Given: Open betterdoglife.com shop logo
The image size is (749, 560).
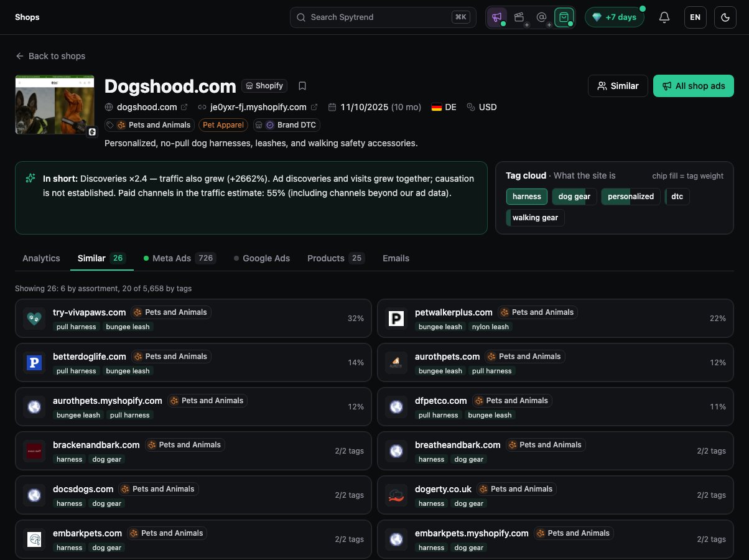Looking at the screenshot, I should [x=34, y=363].
